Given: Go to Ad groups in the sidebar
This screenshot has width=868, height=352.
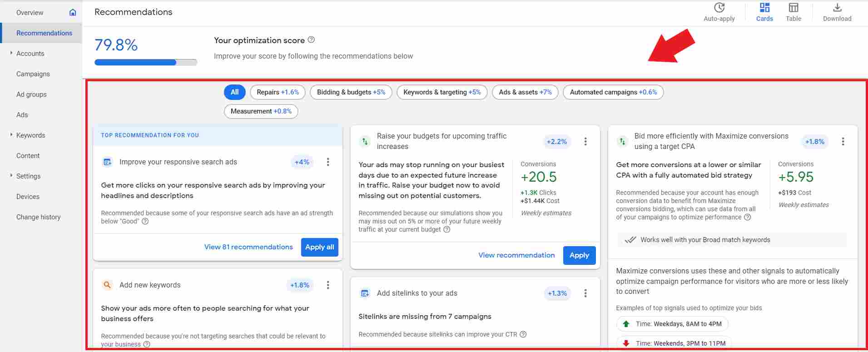Looking at the screenshot, I should coord(31,94).
